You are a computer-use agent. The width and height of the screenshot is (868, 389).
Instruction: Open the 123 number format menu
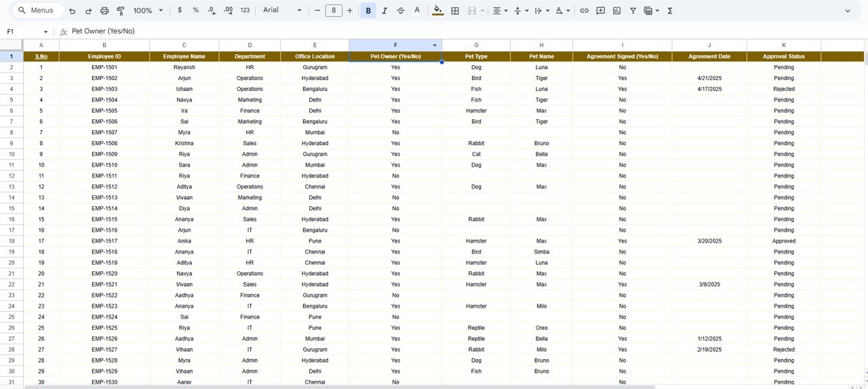pos(245,11)
